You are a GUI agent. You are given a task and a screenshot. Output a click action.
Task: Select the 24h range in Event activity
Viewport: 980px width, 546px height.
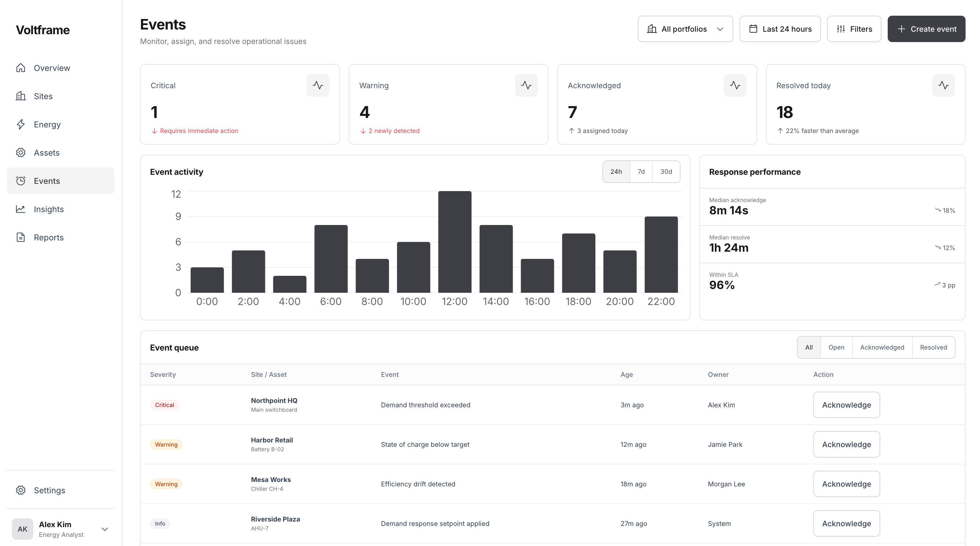click(x=616, y=171)
